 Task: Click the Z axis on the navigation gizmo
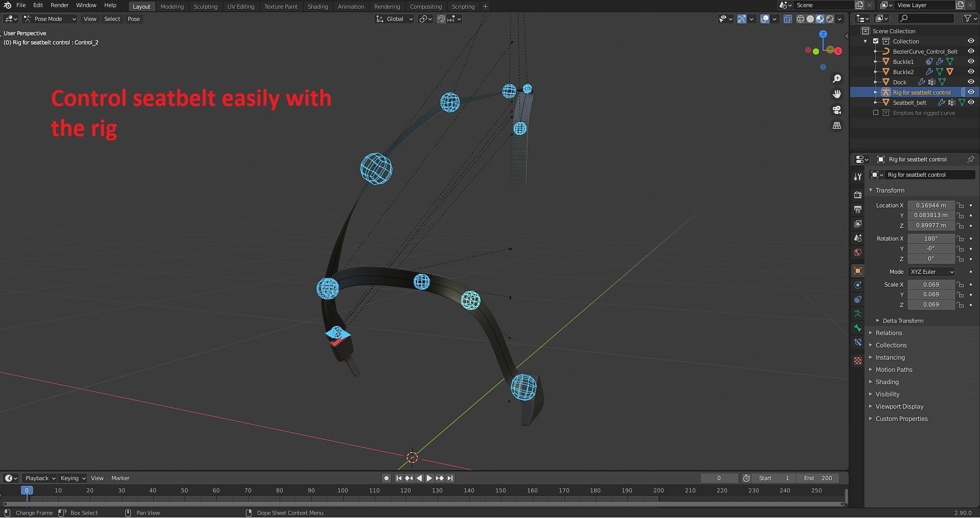(x=823, y=34)
